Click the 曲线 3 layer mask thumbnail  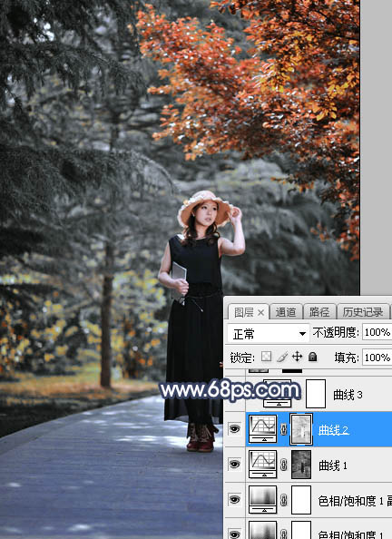tap(316, 394)
